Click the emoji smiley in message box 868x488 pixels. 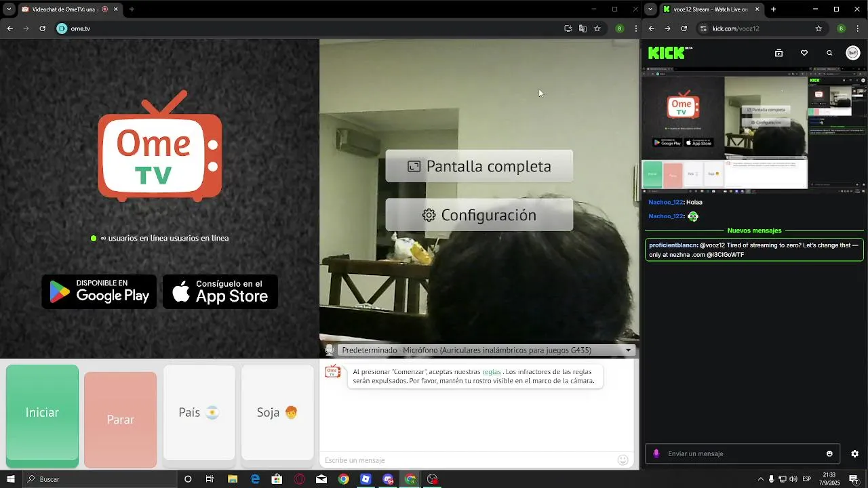pyautogui.click(x=623, y=460)
